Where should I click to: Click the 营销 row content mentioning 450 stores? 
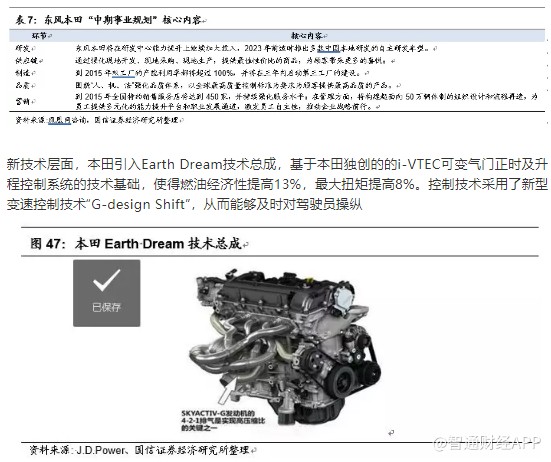coord(306,101)
